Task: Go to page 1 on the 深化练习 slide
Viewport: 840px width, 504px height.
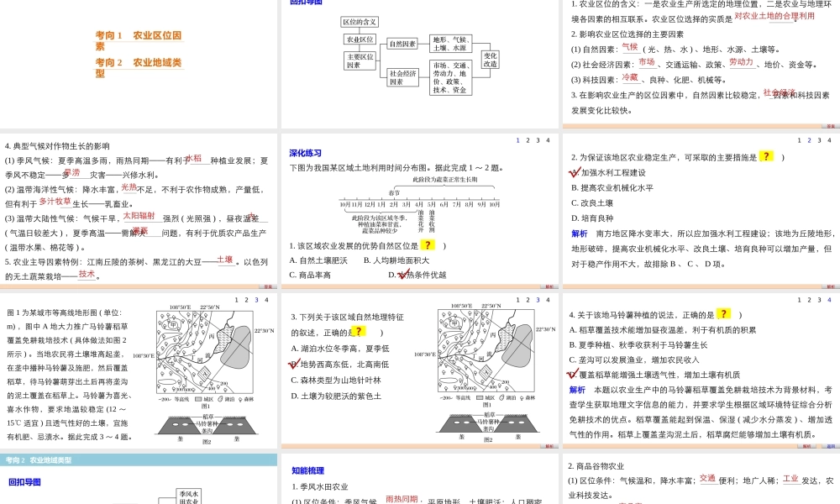Action: click(517, 140)
